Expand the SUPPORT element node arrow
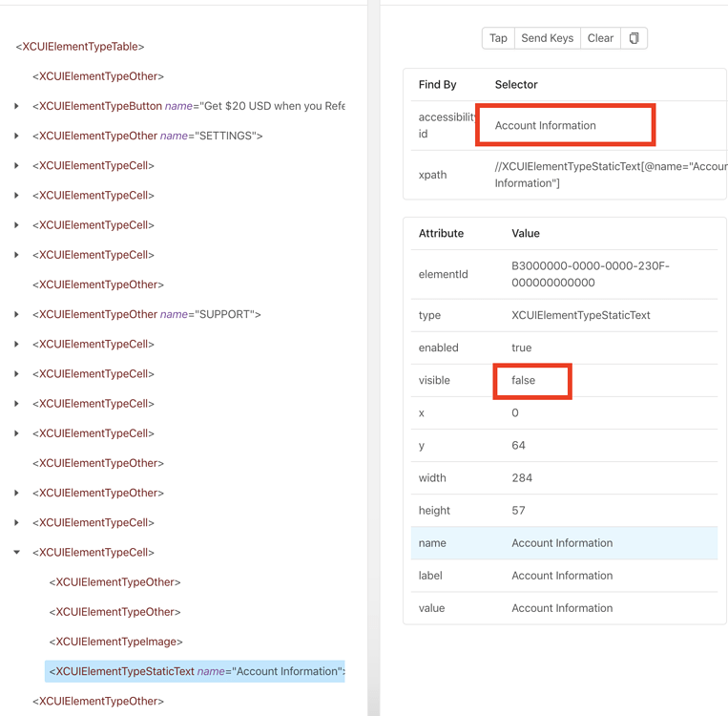Viewport: 728px width, 716px height. coord(17,314)
